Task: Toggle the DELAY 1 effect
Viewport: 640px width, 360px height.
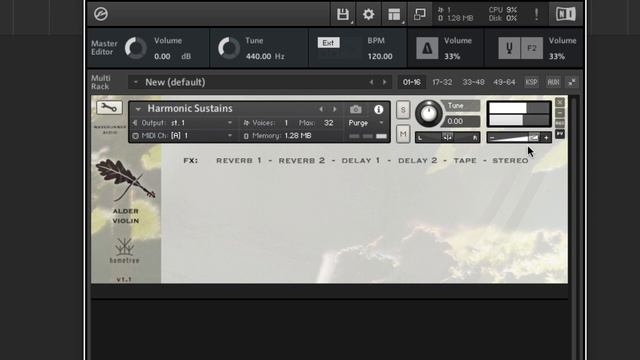Action: coord(361,160)
